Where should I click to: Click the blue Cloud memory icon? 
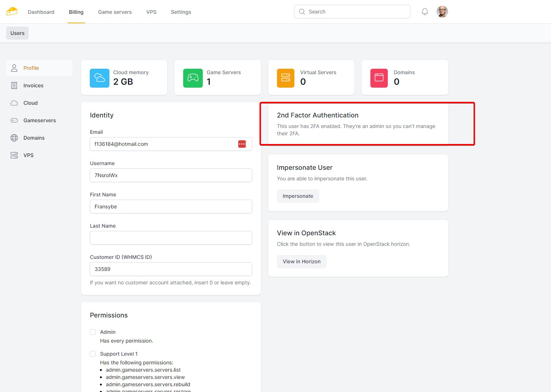(x=99, y=78)
